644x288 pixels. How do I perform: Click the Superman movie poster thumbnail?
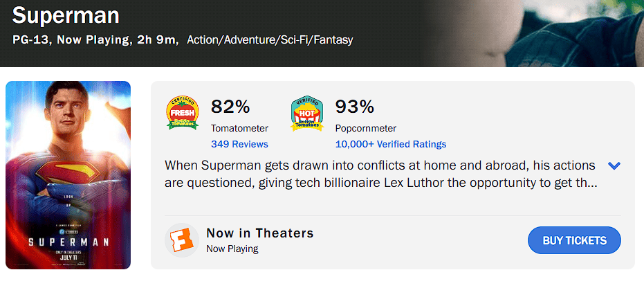(x=68, y=175)
